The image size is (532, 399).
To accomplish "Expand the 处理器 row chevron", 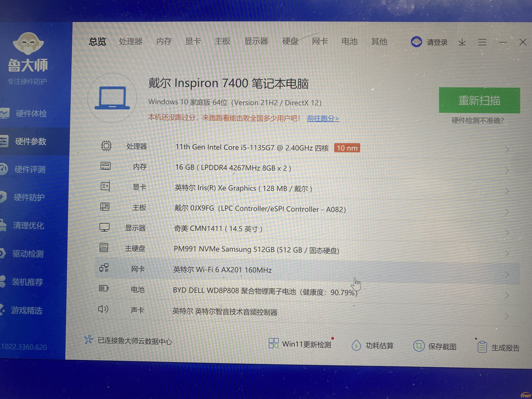I will [x=507, y=149].
